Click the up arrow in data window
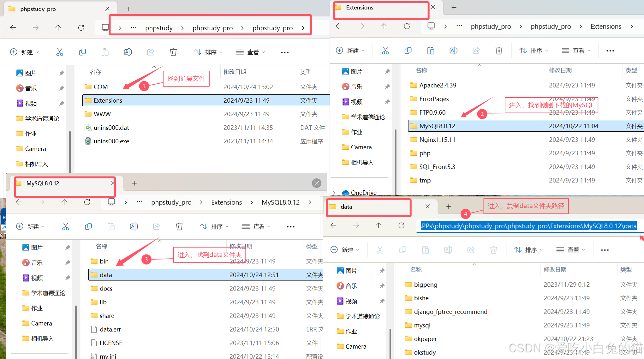This screenshot has height=359, width=644. point(379,225)
